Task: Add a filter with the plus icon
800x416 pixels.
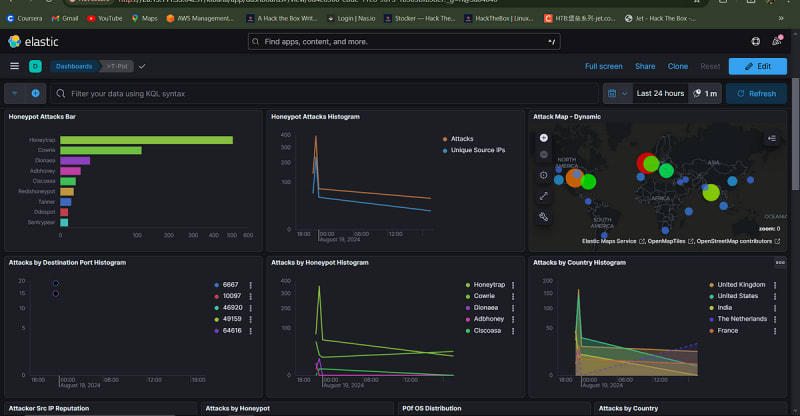Action: (36, 93)
